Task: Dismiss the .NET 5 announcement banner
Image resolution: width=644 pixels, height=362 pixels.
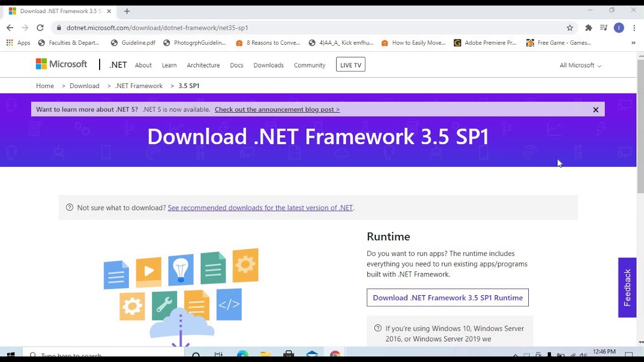Action: (596, 110)
